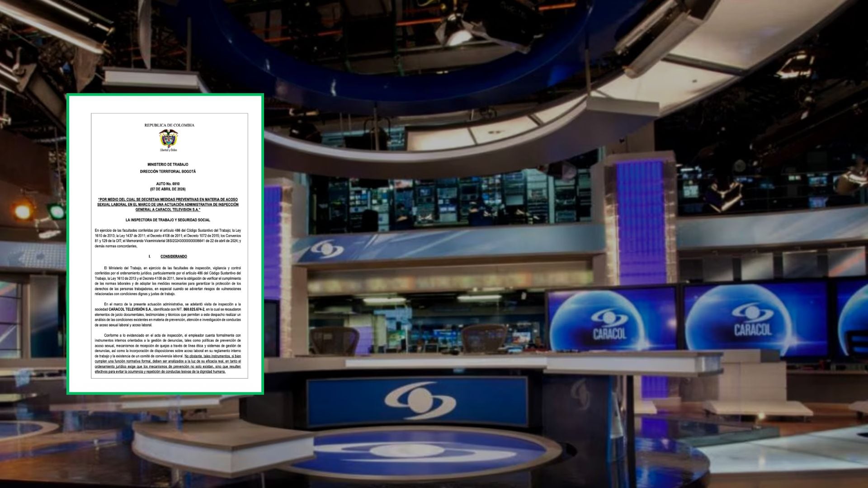Toggle the 'Libertad y Orden' motto banner
868x488 pixels.
pyautogui.click(x=168, y=150)
